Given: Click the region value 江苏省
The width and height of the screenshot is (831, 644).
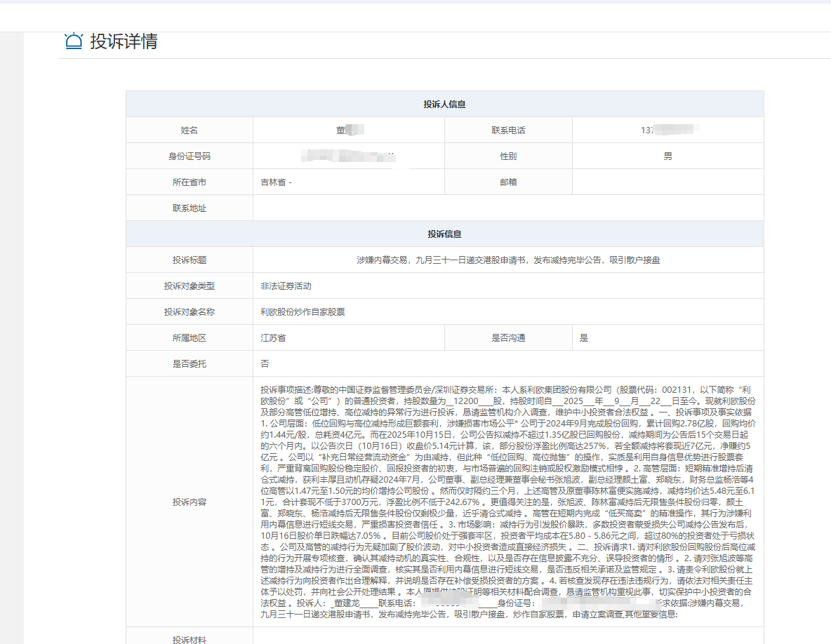Looking at the screenshot, I should click(x=273, y=338).
